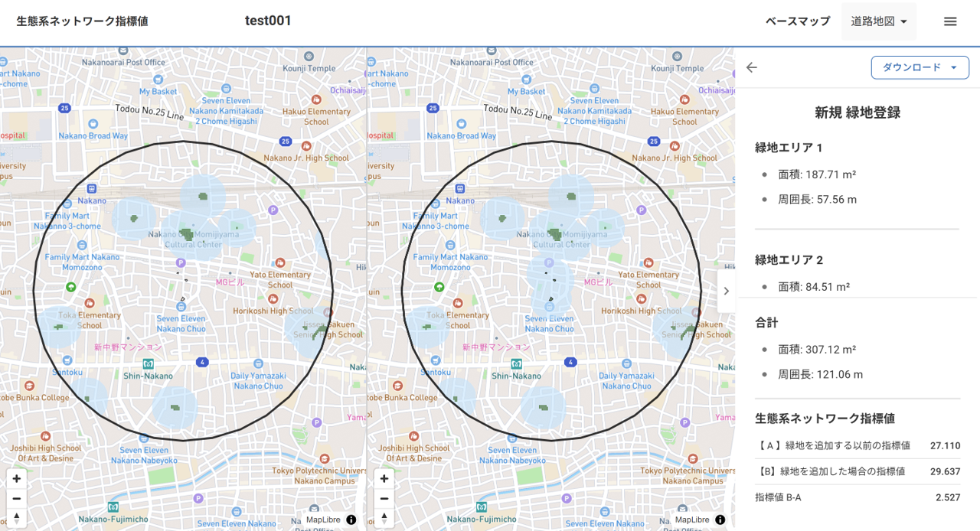Reset compass bearing on right map
This screenshot has height=531, width=980.
pyautogui.click(x=384, y=518)
